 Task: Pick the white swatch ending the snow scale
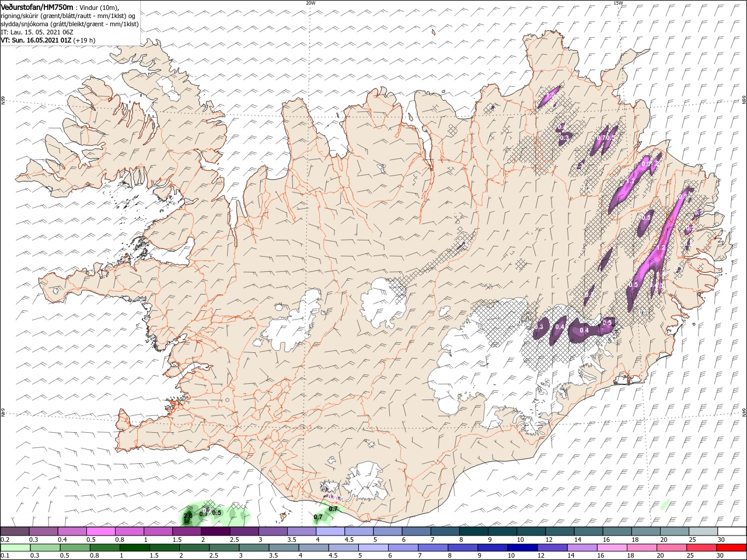click(x=731, y=531)
